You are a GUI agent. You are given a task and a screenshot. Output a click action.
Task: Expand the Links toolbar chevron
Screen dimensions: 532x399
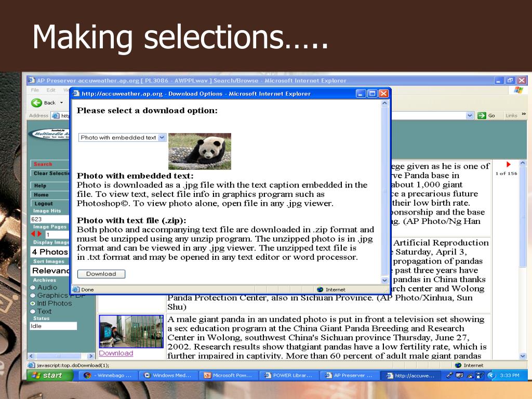pos(524,114)
